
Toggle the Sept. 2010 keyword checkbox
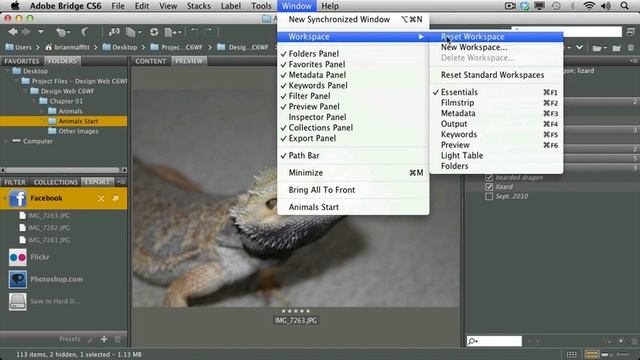click(489, 196)
